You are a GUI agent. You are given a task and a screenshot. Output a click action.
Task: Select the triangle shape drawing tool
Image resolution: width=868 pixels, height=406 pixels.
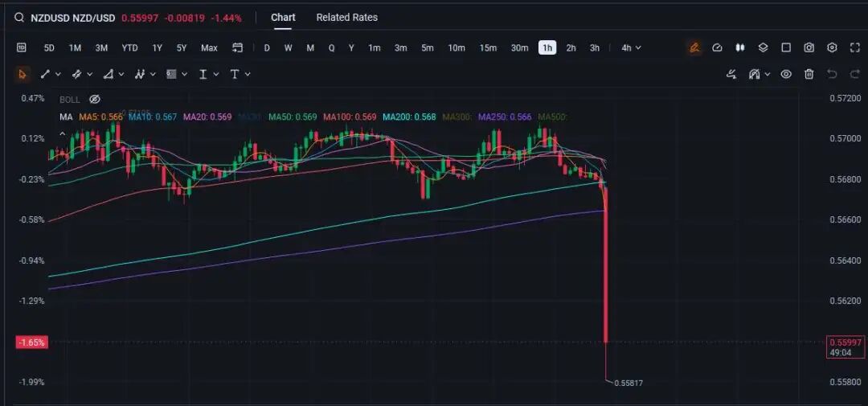point(108,74)
